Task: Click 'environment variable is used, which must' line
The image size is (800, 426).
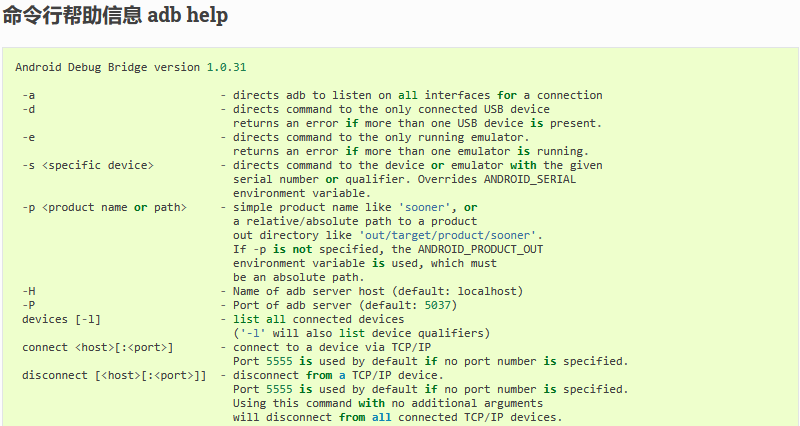Action: [365, 263]
